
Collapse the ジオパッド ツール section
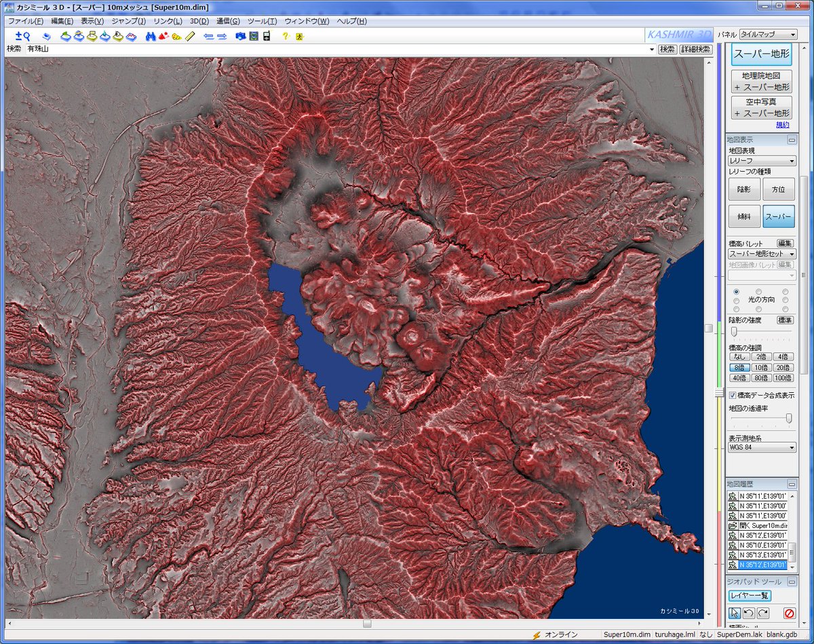pyautogui.click(x=791, y=582)
